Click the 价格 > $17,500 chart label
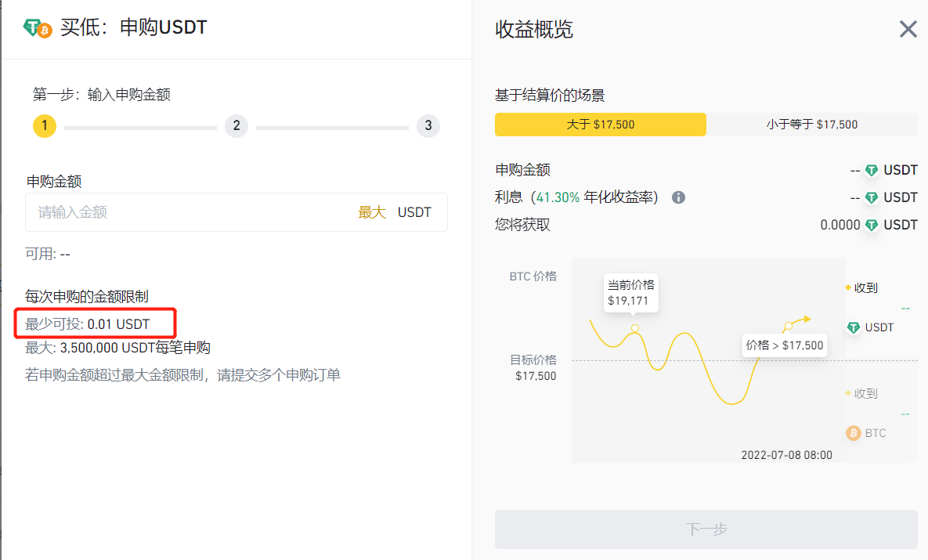The image size is (928, 560). tap(784, 345)
